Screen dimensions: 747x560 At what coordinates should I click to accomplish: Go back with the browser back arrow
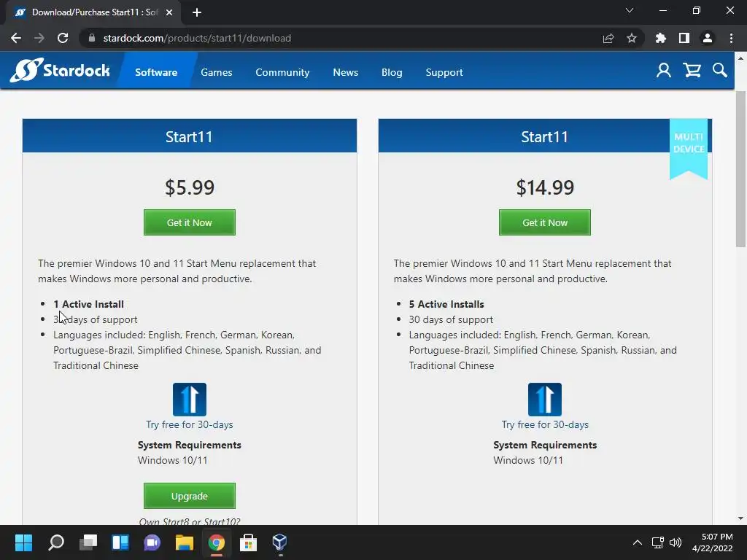click(x=16, y=38)
